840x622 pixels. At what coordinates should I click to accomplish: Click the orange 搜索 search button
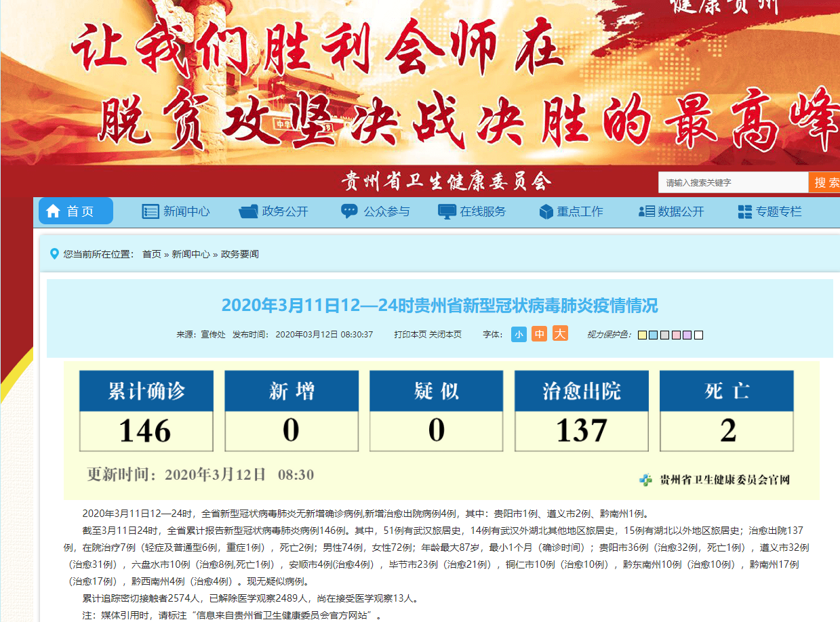[x=826, y=182]
